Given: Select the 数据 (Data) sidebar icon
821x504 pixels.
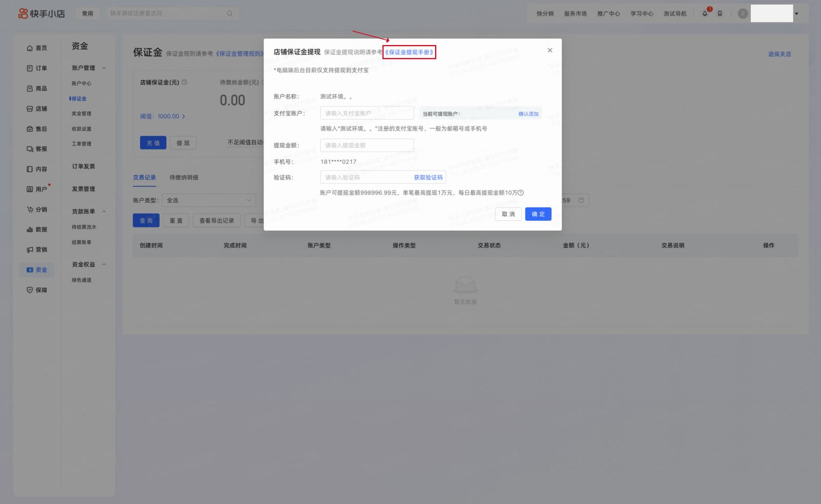Looking at the screenshot, I should 30,229.
